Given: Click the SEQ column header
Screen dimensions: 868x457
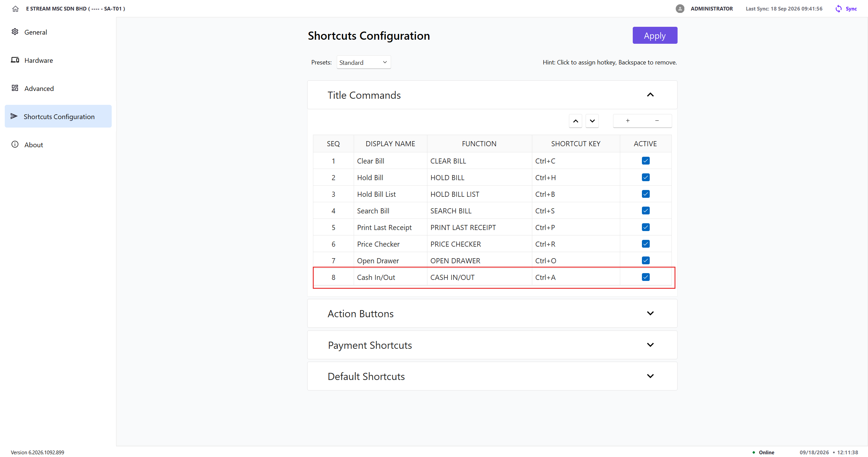Looking at the screenshot, I should pos(333,144).
